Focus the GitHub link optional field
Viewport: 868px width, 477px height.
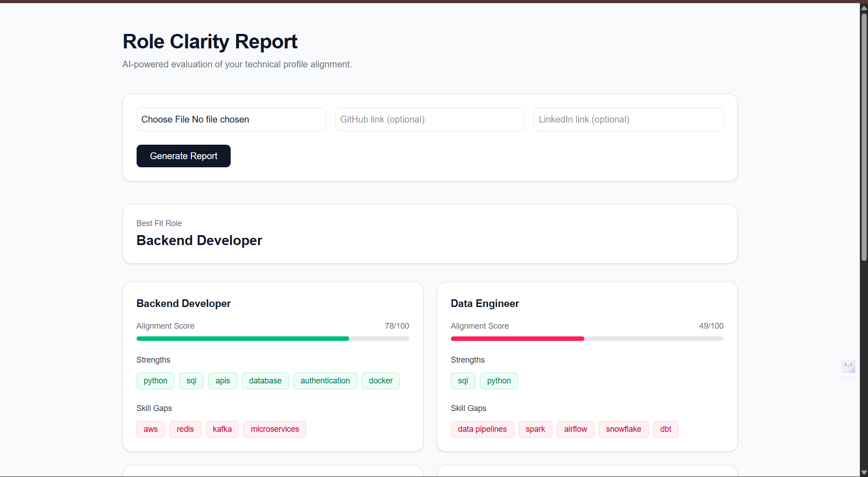coord(430,119)
